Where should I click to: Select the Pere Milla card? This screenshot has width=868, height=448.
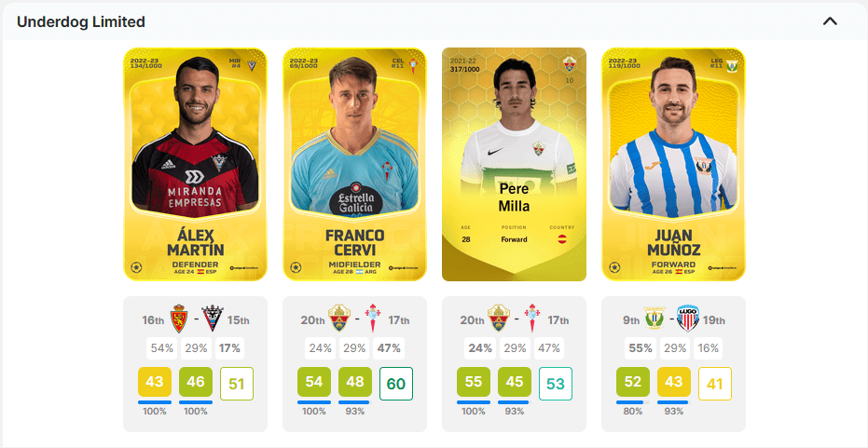[x=514, y=164]
